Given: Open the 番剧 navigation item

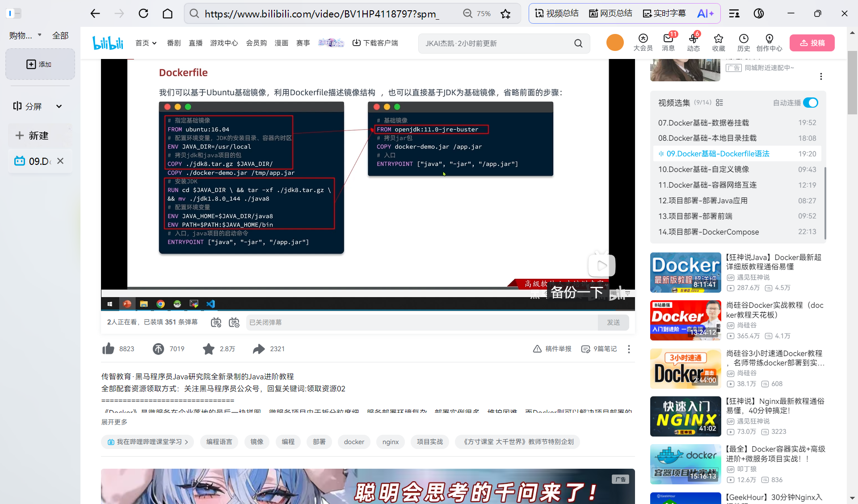Looking at the screenshot, I should pos(174,43).
